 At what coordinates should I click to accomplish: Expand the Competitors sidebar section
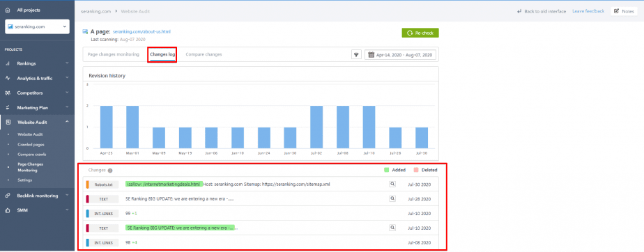pos(37,93)
